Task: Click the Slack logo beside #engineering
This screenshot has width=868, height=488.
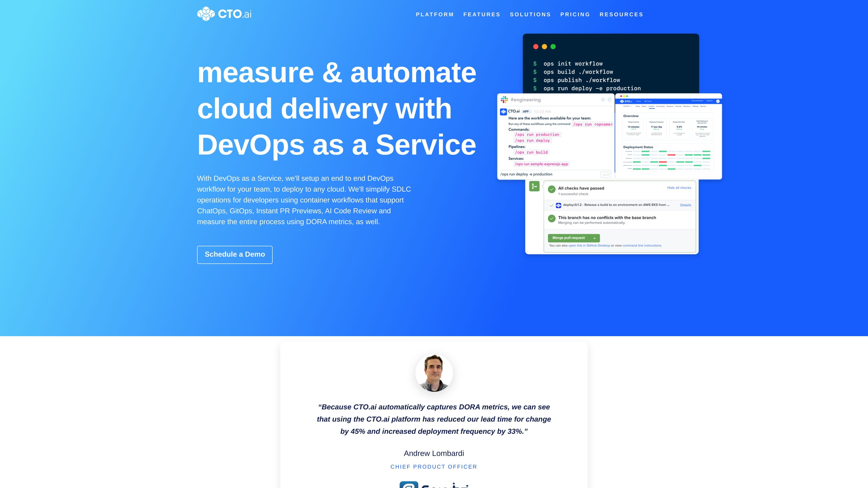Action: [x=505, y=100]
